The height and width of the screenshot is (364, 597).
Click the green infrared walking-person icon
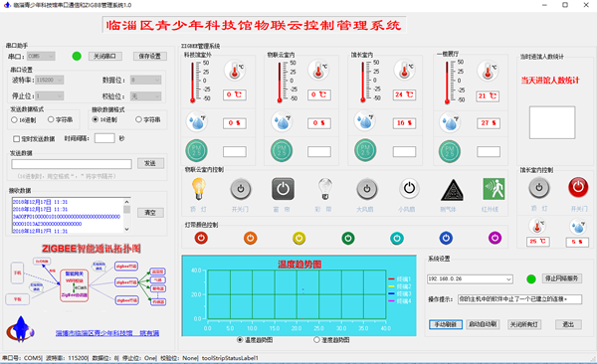(x=494, y=189)
